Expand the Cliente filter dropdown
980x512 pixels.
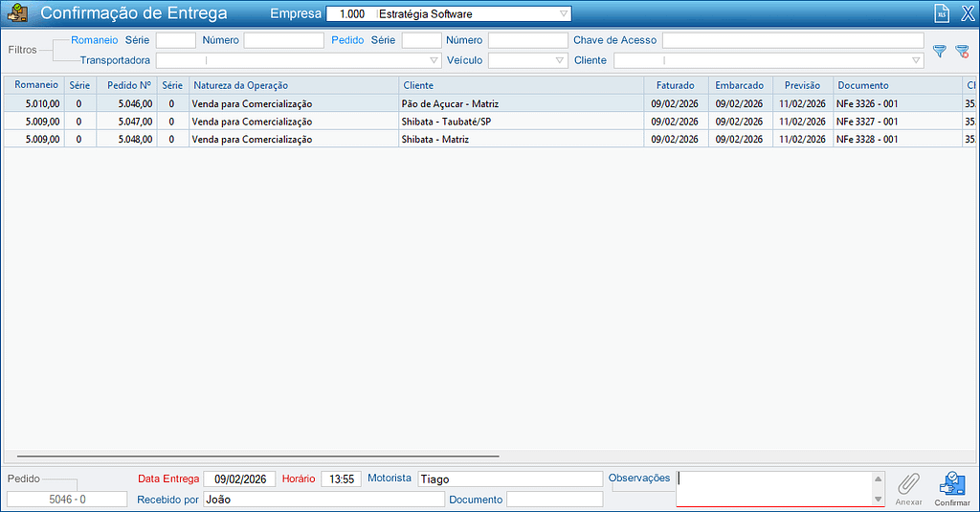[x=916, y=60]
